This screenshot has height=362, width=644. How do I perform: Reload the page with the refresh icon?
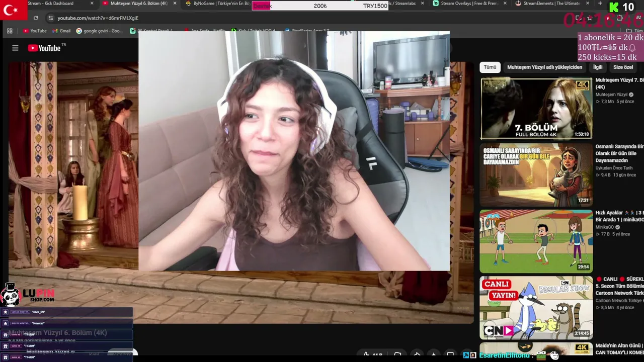coord(36,18)
